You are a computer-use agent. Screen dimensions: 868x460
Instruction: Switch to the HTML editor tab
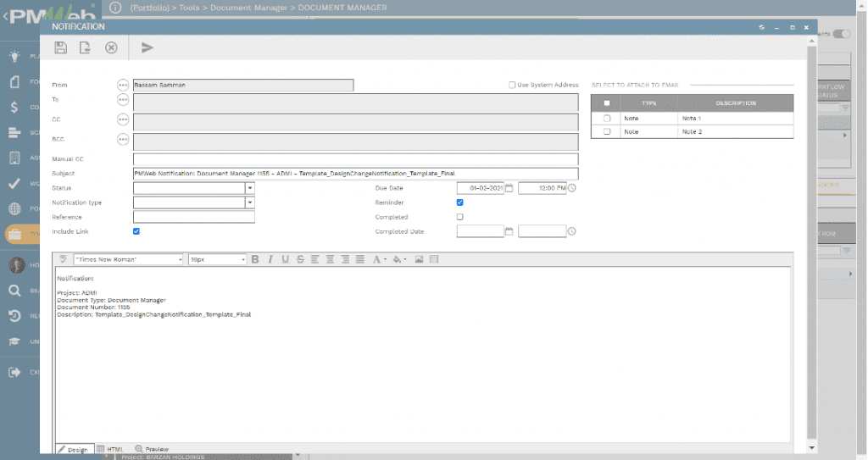tap(110, 450)
